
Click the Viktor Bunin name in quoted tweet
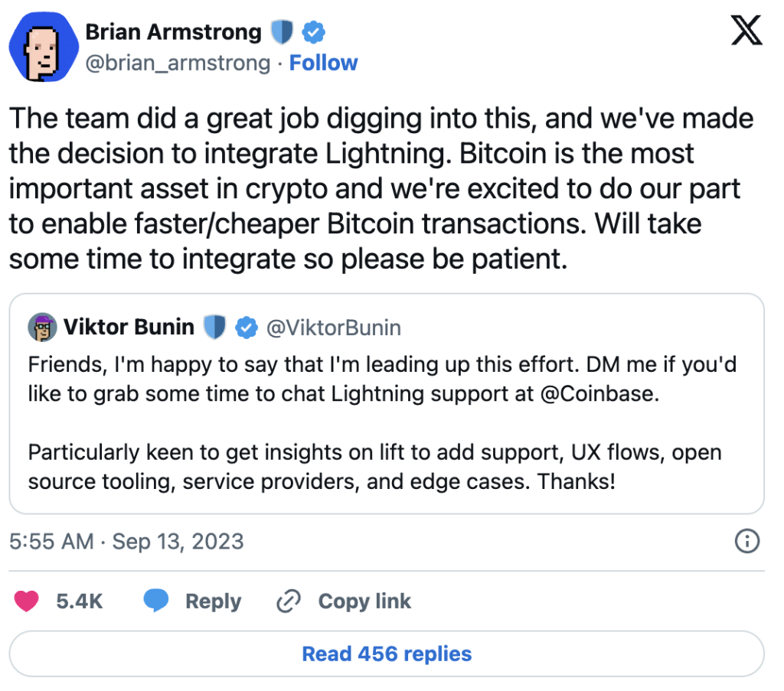(x=129, y=328)
